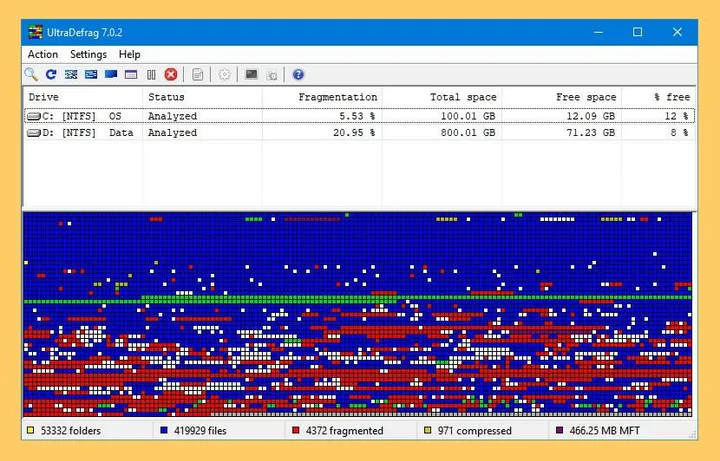Screen dimensions: 720x461
Task: Sort by the Status column header
Action: click(202, 97)
